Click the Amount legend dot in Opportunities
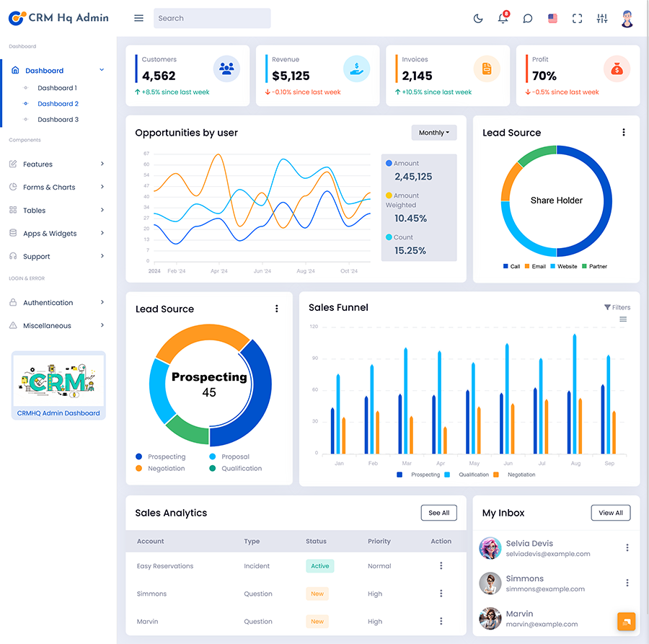 tap(389, 163)
